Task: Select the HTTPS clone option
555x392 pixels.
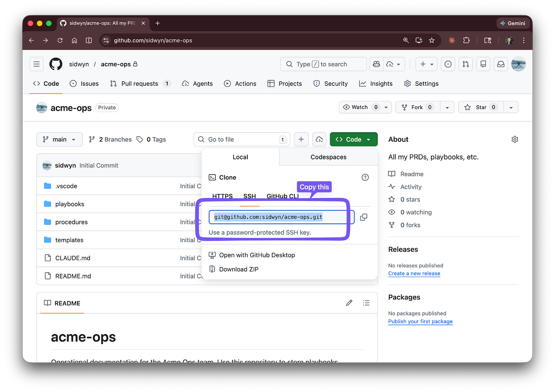Action: 223,196
